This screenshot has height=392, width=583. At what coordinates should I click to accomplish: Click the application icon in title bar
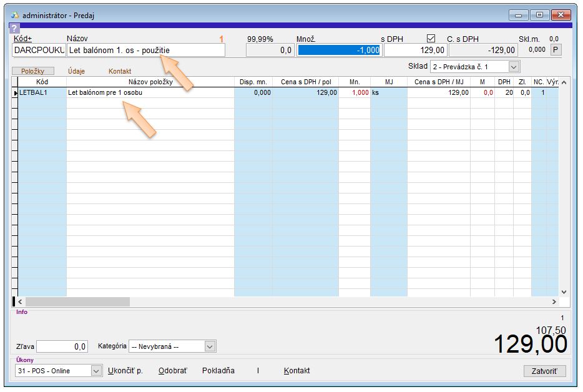point(15,15)
